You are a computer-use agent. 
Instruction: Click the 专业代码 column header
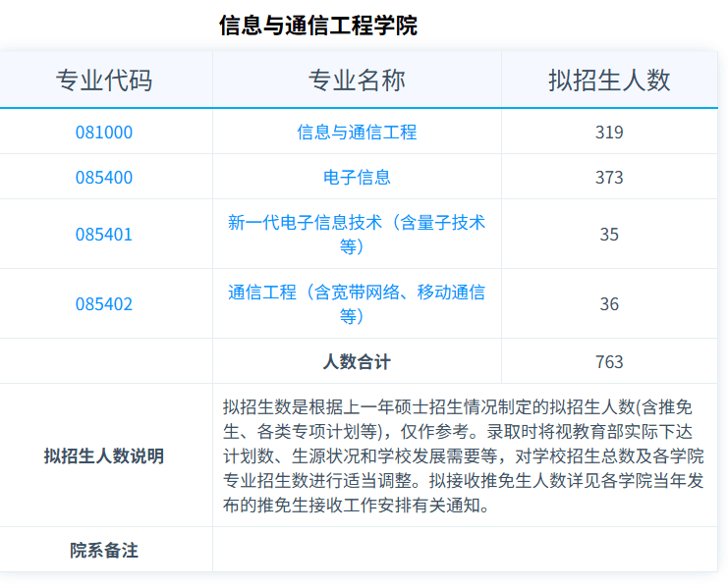tap(104, 80)
